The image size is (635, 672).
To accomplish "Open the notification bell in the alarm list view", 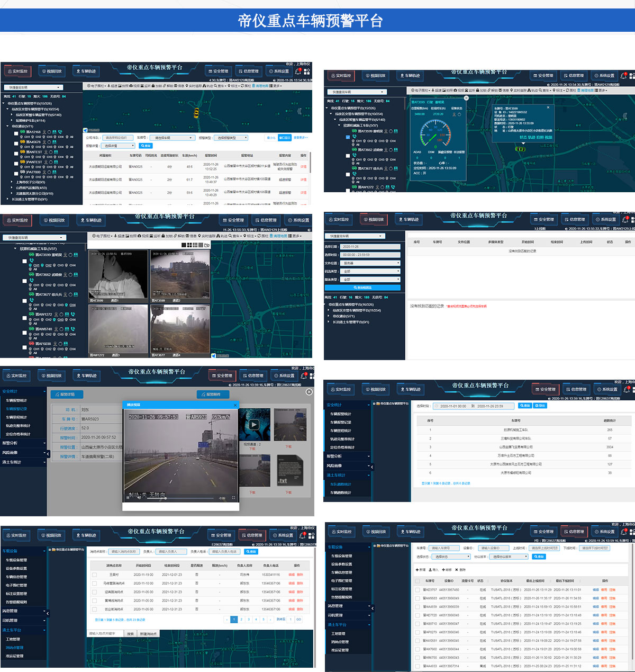I will coord(298,71).
